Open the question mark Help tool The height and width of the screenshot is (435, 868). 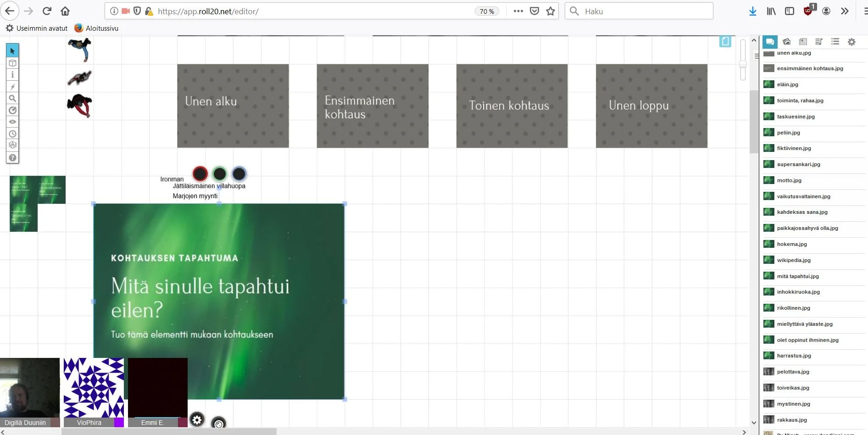[x=12, y=157]
